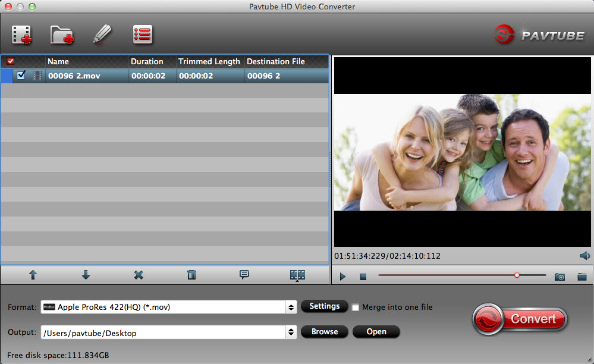Click the trash can clear-all icon
This screenshot has width=594, height=364.
click(191, 275)
